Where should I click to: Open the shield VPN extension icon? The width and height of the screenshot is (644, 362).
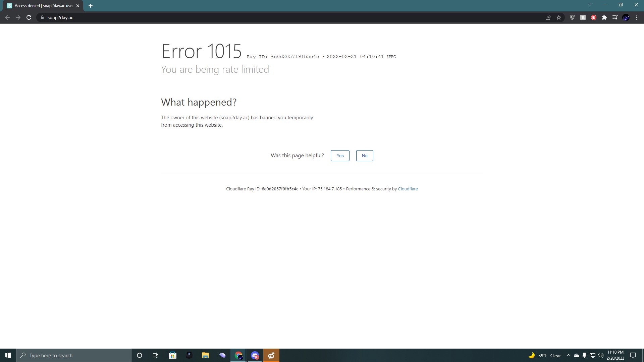(x=572, y=17)
